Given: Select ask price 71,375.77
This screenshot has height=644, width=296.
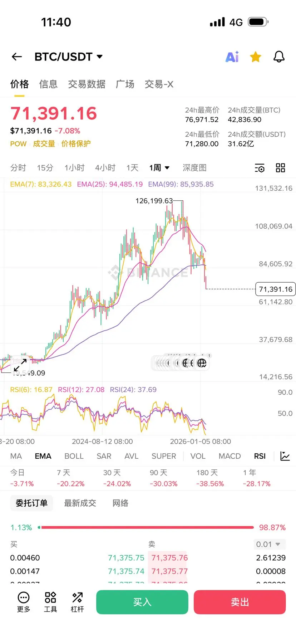Looking at the screenshot, I should click(x=169, y=571).
